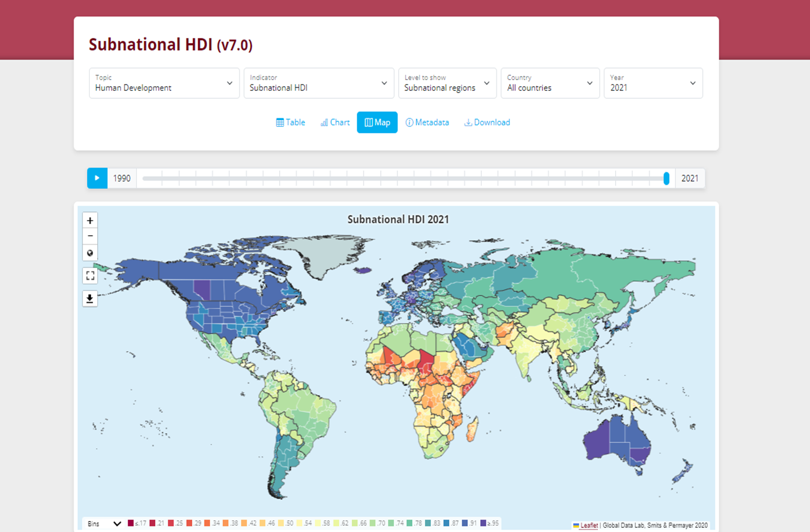810x532 pixels.
Task: Zoom in on the map with plus button
Action: [x=90, y=221]
